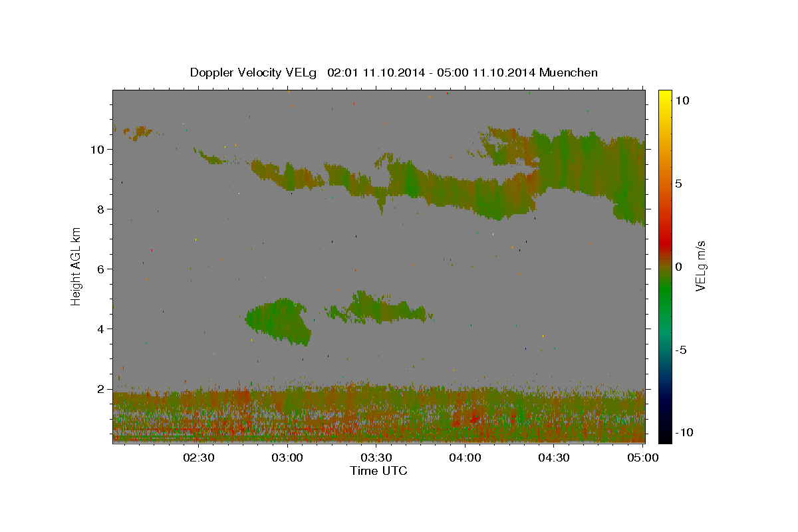Pick the yellow top of the colorbar
This screenshot has width=798, height=532.
(x=665, y=96)
